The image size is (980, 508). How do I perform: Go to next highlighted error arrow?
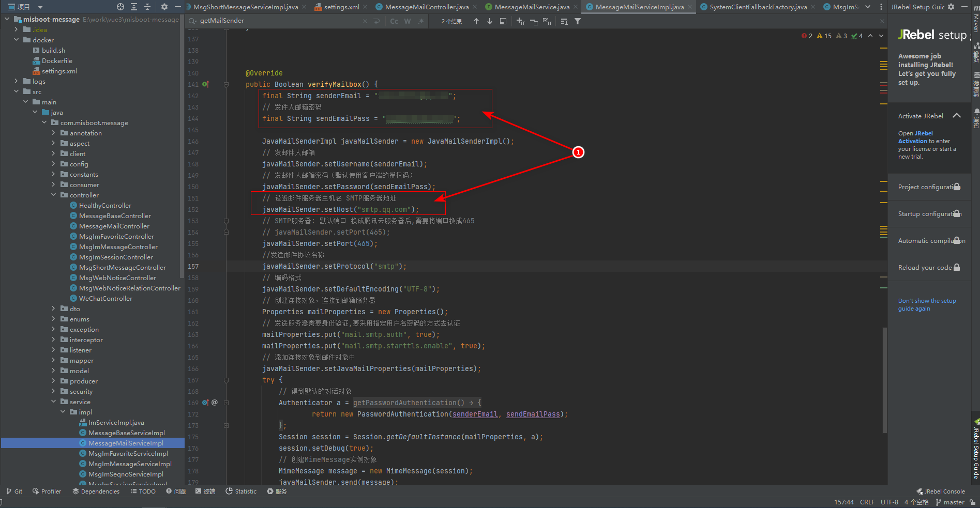point(881,36)
